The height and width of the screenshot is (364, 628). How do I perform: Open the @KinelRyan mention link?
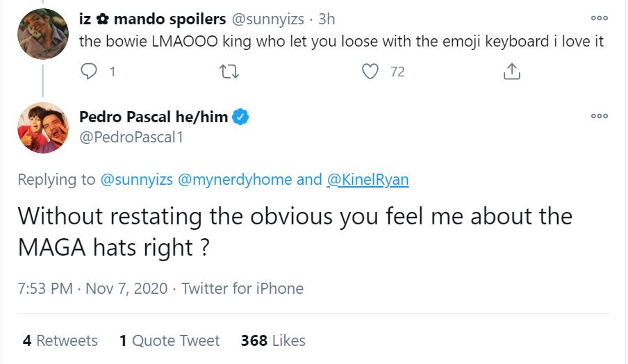point(367,180)
